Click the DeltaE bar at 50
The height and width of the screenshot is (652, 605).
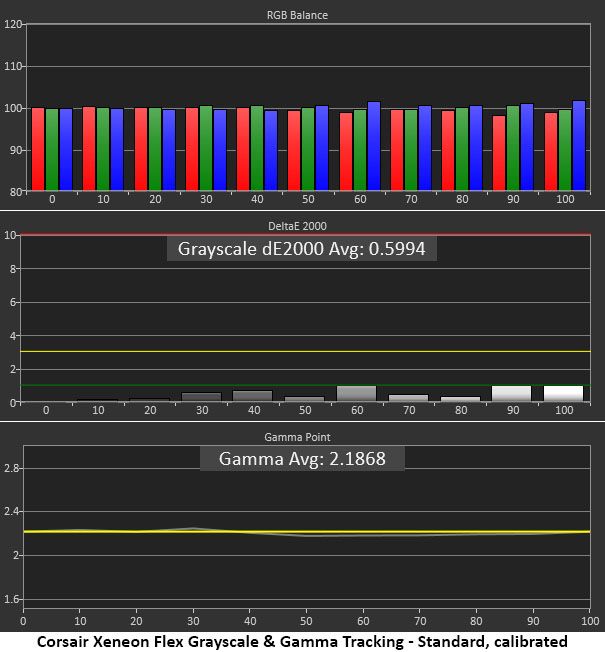click(x=304, y=399)
